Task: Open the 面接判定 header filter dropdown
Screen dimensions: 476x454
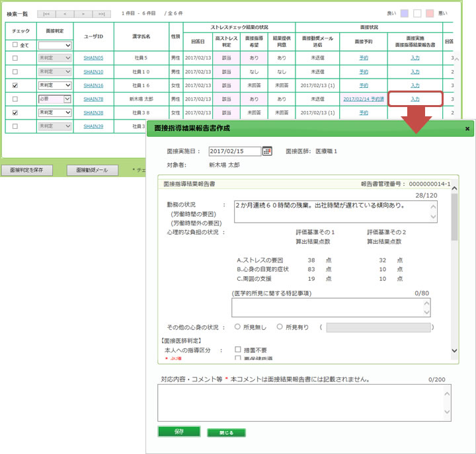Action: (x=55, y=46)
